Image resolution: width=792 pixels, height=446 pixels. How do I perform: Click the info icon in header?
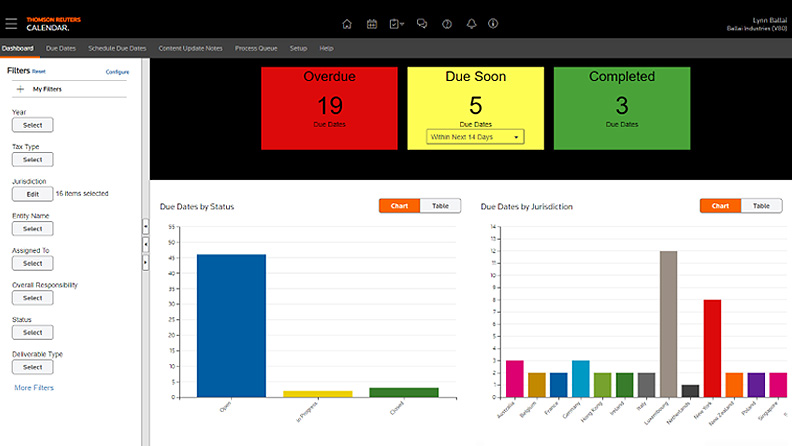(493, 24)
